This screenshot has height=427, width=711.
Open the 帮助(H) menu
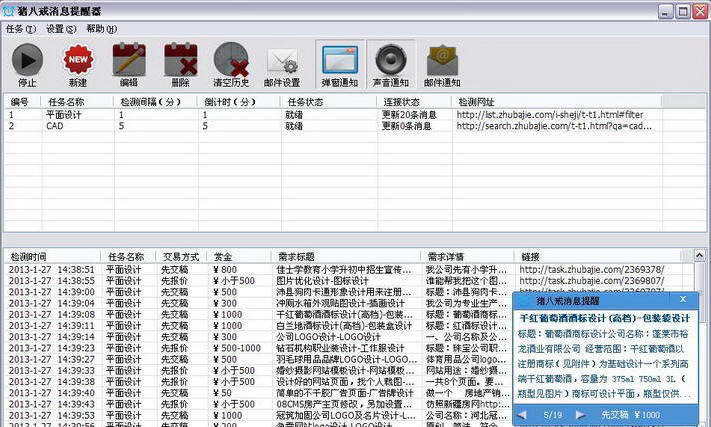(x=102, y=29)
